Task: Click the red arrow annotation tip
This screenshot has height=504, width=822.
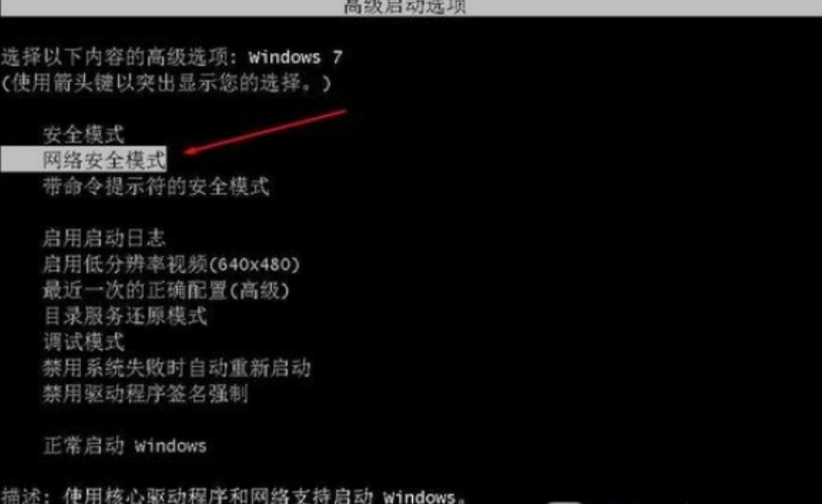Action: [x=188, y=151]
